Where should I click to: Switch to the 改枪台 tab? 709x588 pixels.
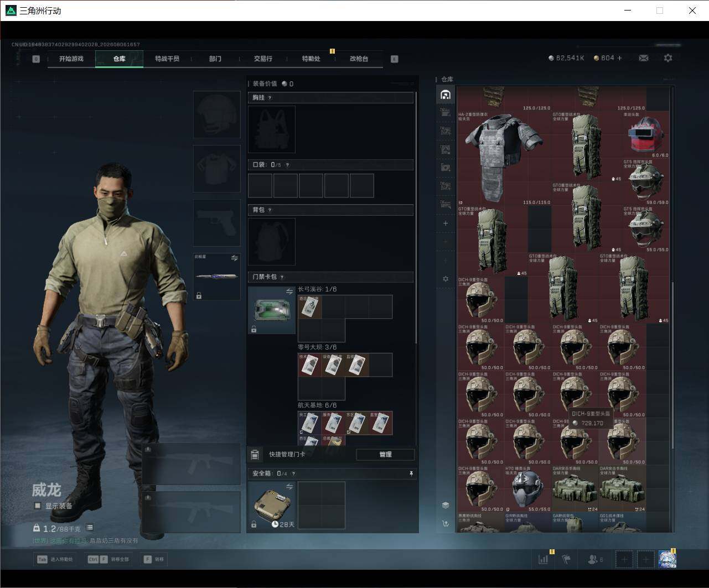click(x=359, y=59)
